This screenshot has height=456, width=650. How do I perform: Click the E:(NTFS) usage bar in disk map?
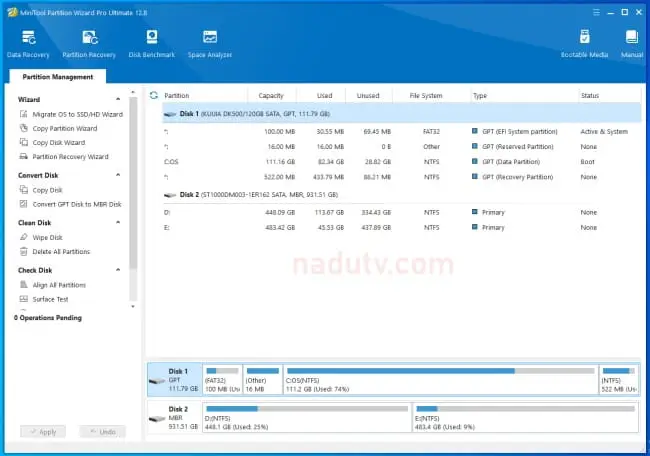pyautogui.click(x=525, y=409)
